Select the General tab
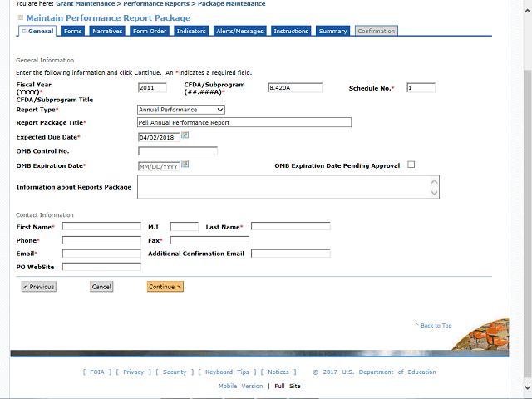Viewport: 532px width, 399px height. (x=37, y=32)
